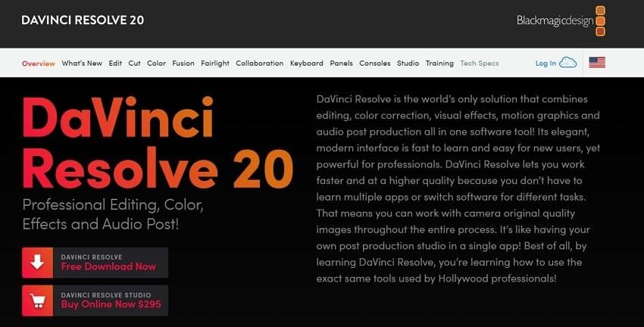The width and height of the screenshot is (644, 327).
Task: Open the Collaboration tab
Action: 260,63
